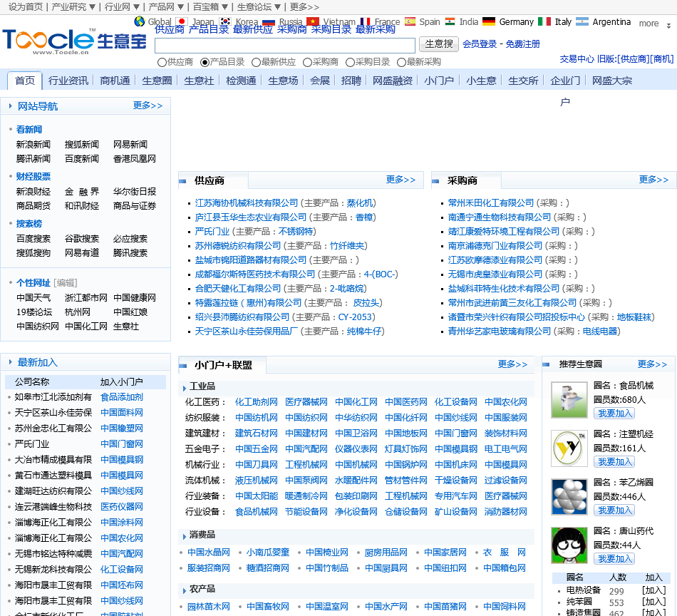Open the 网盛融资 tab

click(x=393, y=81)
